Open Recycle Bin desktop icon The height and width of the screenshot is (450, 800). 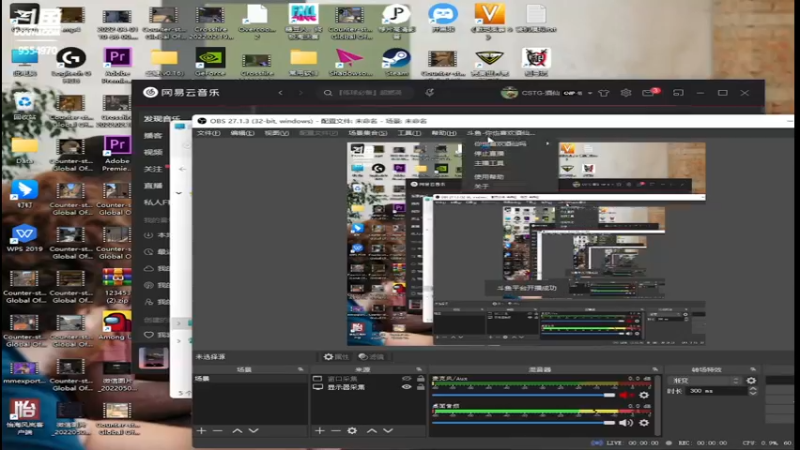pos(24,107)
